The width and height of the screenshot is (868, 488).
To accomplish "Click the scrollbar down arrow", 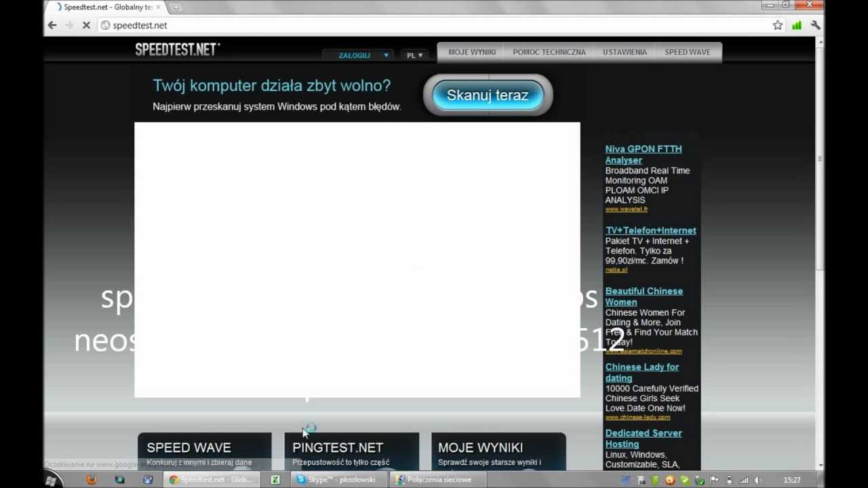I will click(821, 466).
